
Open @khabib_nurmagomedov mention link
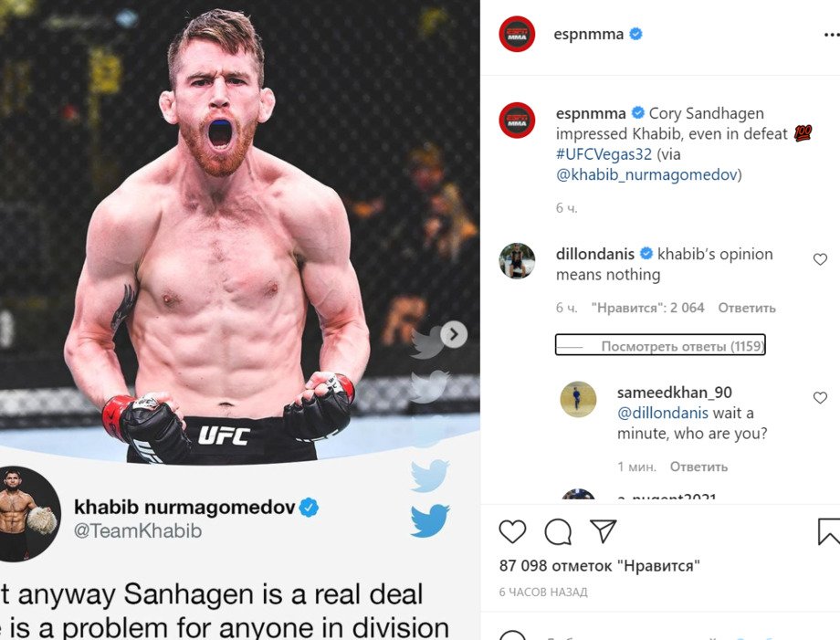646,174
